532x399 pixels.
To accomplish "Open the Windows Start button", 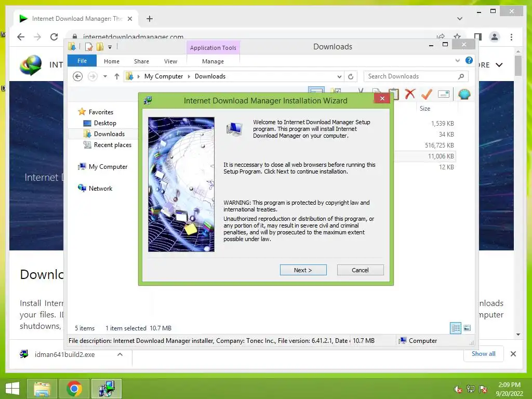I will pos(12,389).
